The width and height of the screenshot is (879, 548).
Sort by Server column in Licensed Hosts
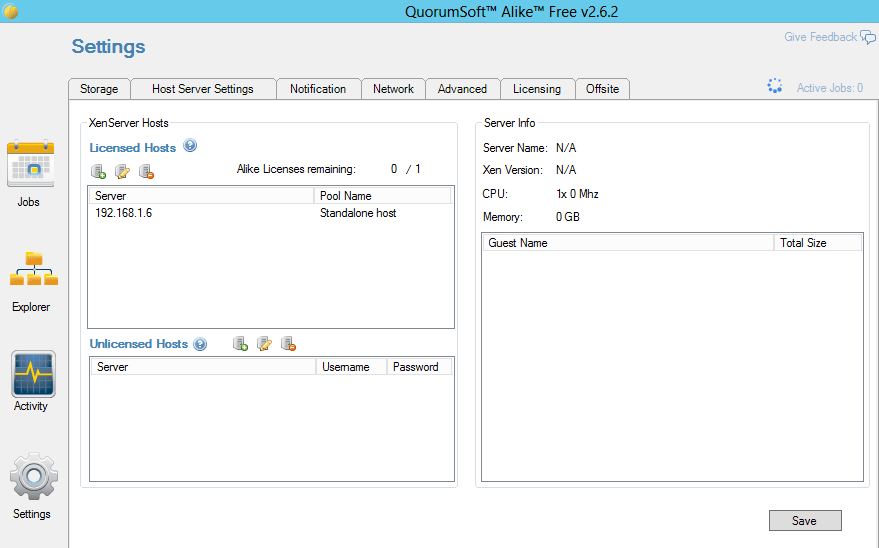202,196
